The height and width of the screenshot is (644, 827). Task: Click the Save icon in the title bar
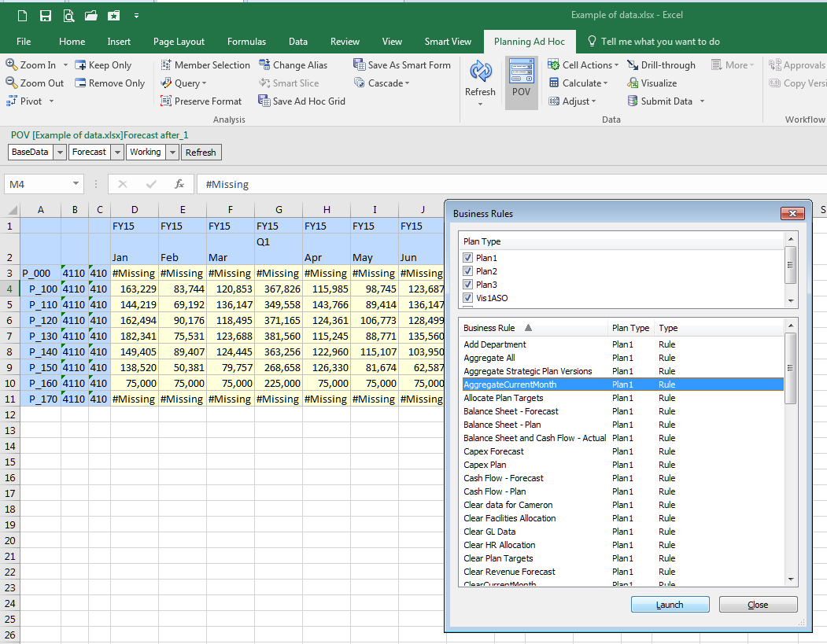(x=46, y=16)
